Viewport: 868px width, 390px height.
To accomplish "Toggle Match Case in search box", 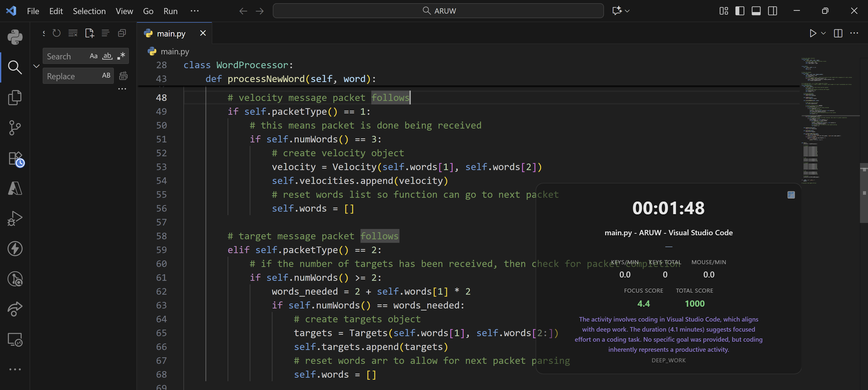I will 93,56.
